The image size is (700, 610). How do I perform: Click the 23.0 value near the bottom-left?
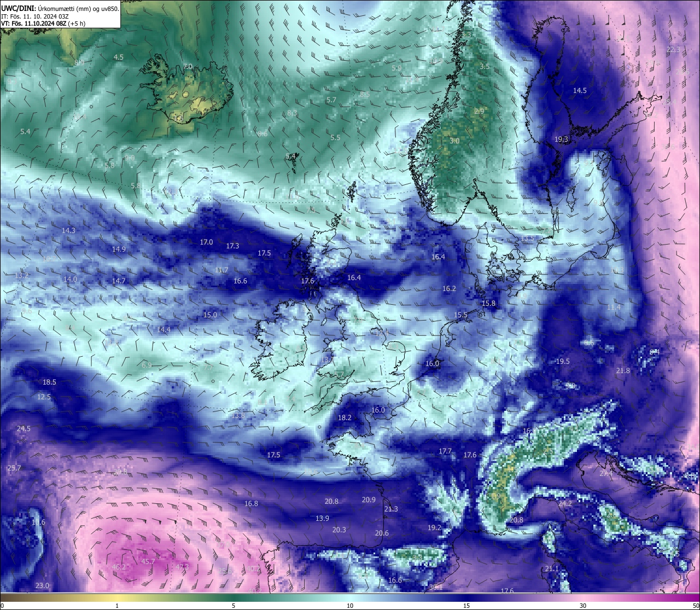(42, 585)
